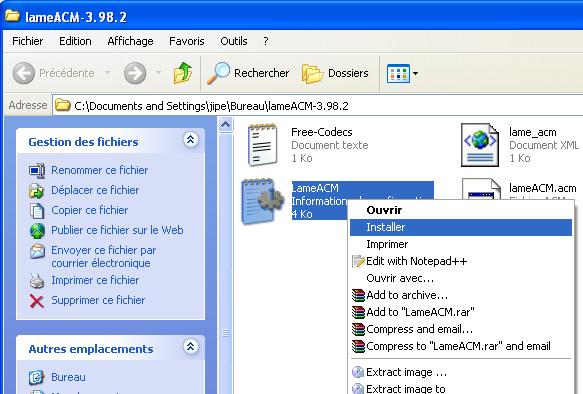Viewport: 583px width, 394px height.
Task: Open the Affichage menu
Action: pos(130,41)
